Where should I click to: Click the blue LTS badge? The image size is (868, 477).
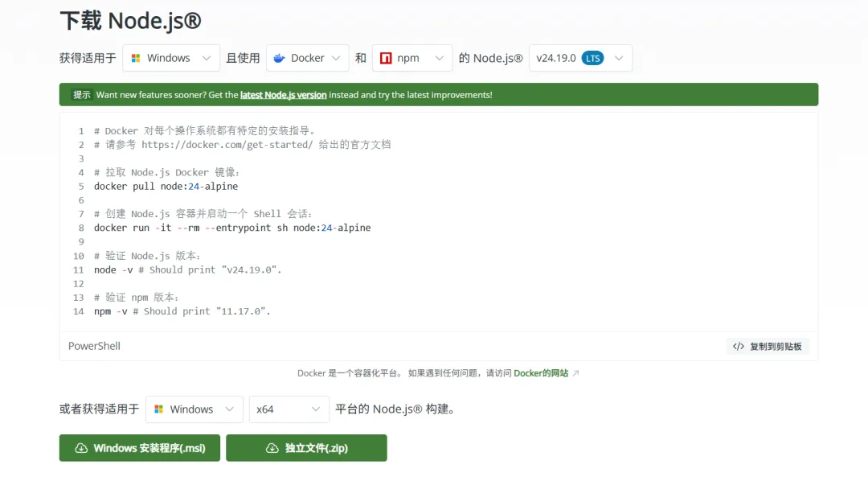592,58
